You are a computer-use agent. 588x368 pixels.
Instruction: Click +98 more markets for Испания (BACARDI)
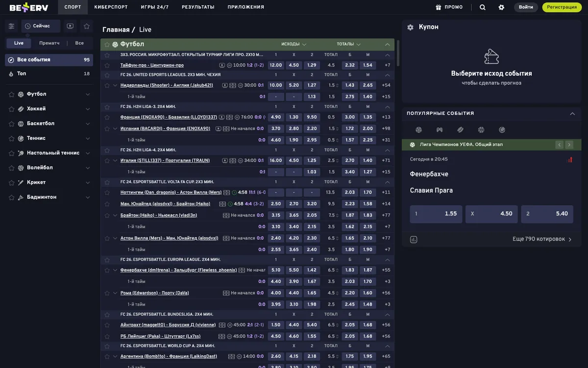[386, 129]
